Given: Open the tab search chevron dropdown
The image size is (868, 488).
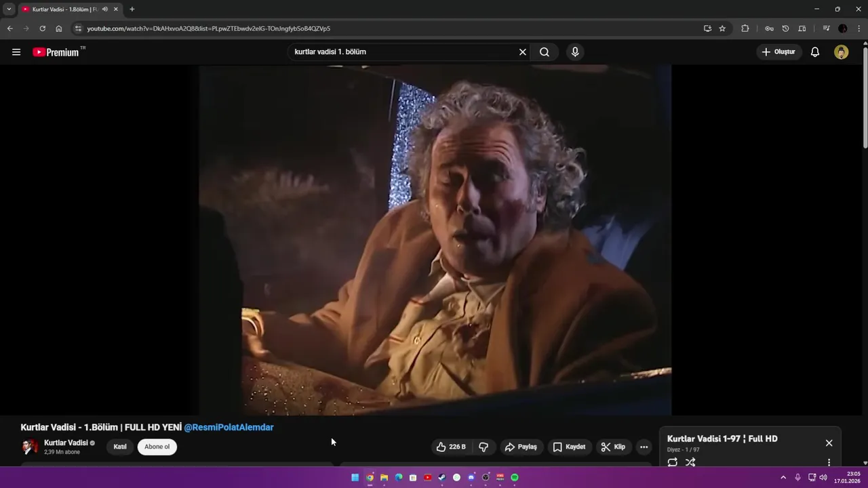Looking at the screenshot, I should (x=9, y=9).
